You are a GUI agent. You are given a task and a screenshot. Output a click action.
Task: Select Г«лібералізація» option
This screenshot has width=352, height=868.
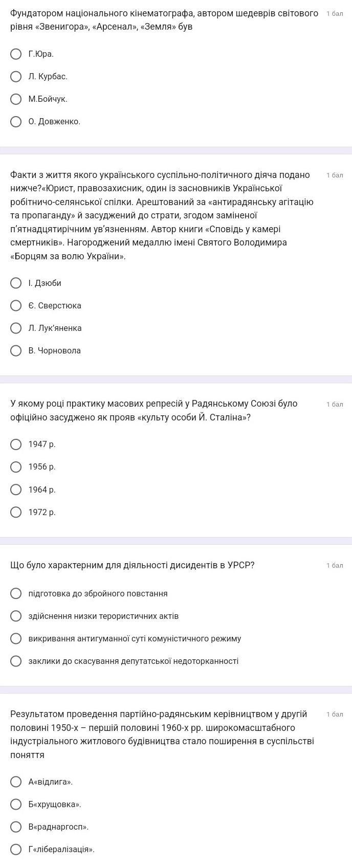point(16,849)
